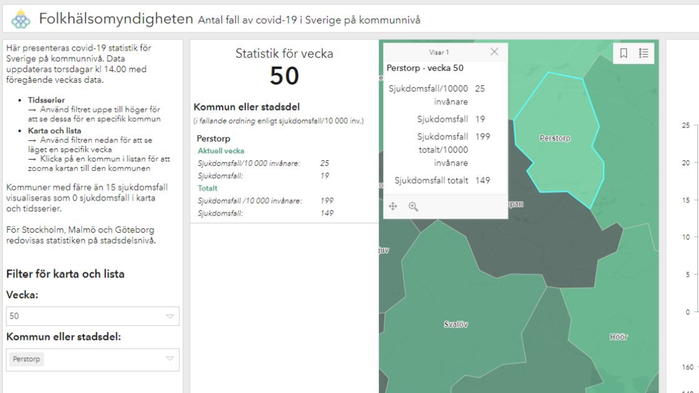Viewport: 699px width, 393px height.
Task: Click the 'Karta och lista' bullet heading
Action: [54, 131]
